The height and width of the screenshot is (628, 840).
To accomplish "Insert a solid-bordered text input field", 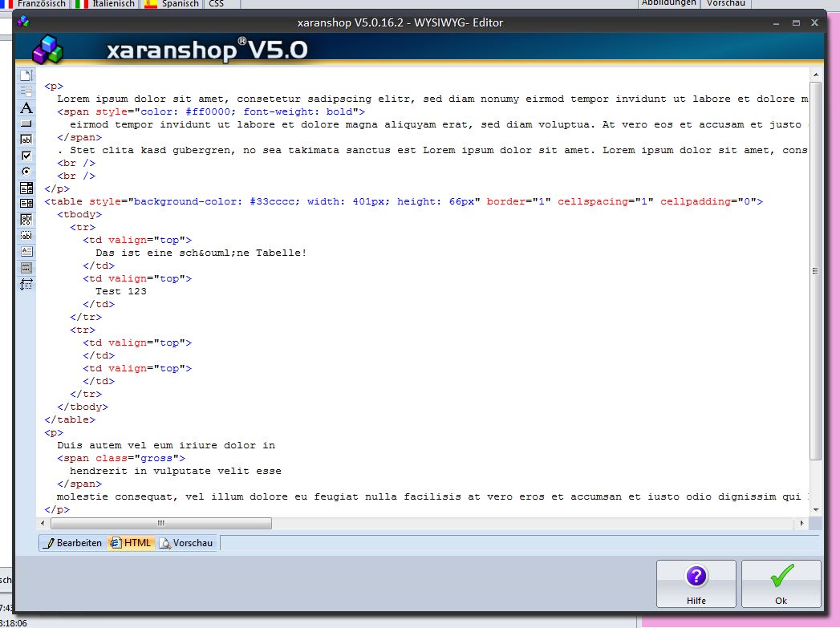I will 26,140.
